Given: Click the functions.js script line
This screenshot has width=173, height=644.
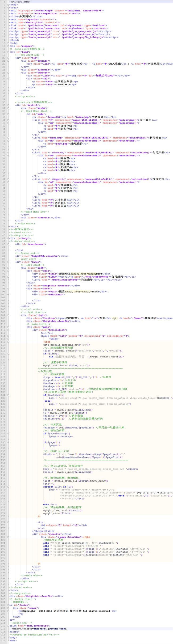Looking at the screenshot, I should click(x=60, y=34).
